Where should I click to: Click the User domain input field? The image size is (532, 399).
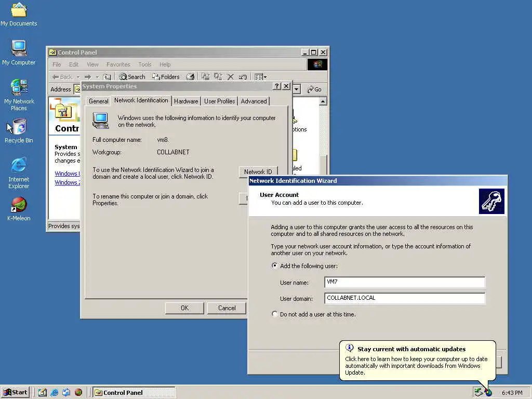(405, 298)
